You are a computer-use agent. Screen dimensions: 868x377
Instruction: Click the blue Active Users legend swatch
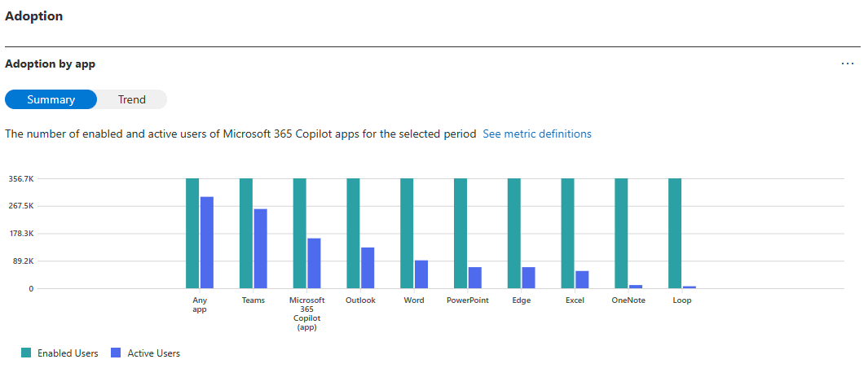click(116, 353)
